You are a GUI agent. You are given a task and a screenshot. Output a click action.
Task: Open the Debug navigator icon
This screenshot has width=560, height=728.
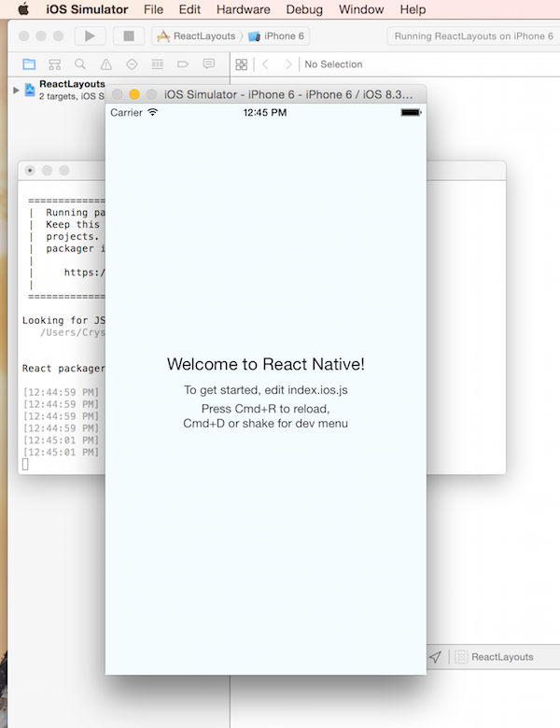(158, 64)
